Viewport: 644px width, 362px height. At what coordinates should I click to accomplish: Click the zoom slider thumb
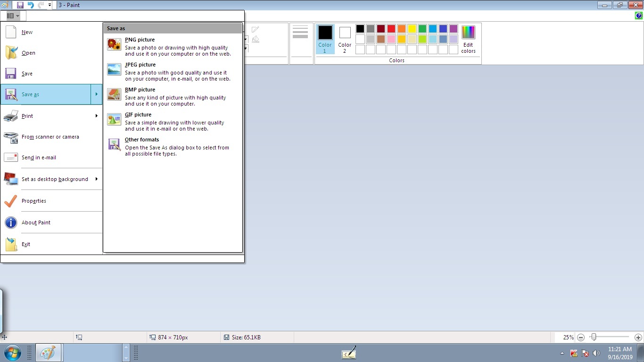tap(594, 337)
